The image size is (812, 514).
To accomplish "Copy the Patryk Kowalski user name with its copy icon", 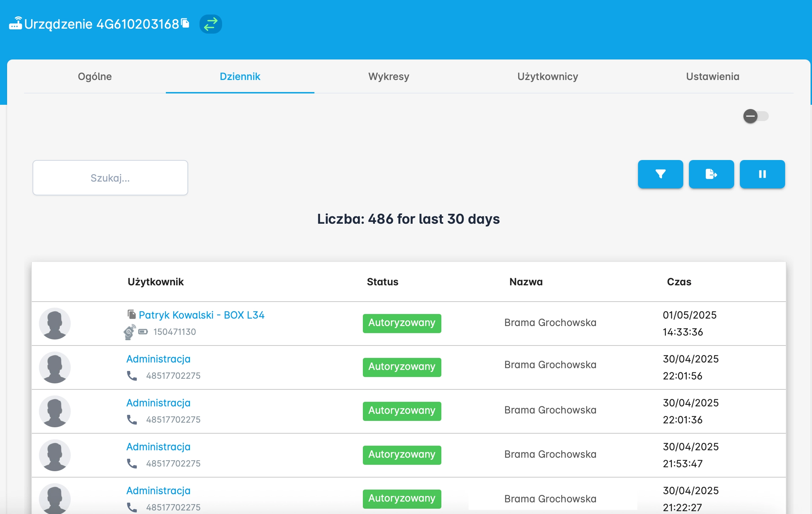I will click(x=132, y=314).
